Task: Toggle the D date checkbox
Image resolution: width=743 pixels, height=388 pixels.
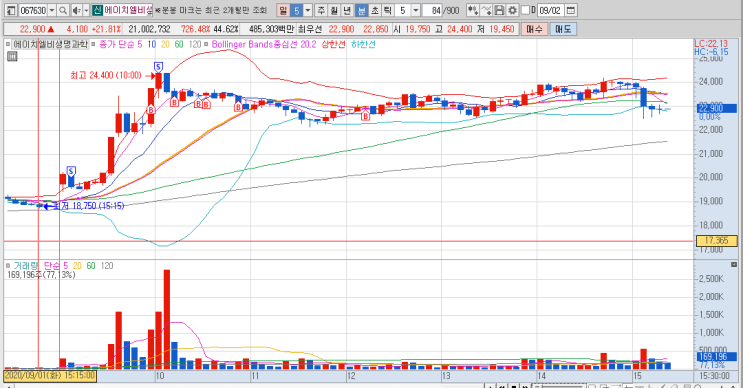Action: click(525, 10)
